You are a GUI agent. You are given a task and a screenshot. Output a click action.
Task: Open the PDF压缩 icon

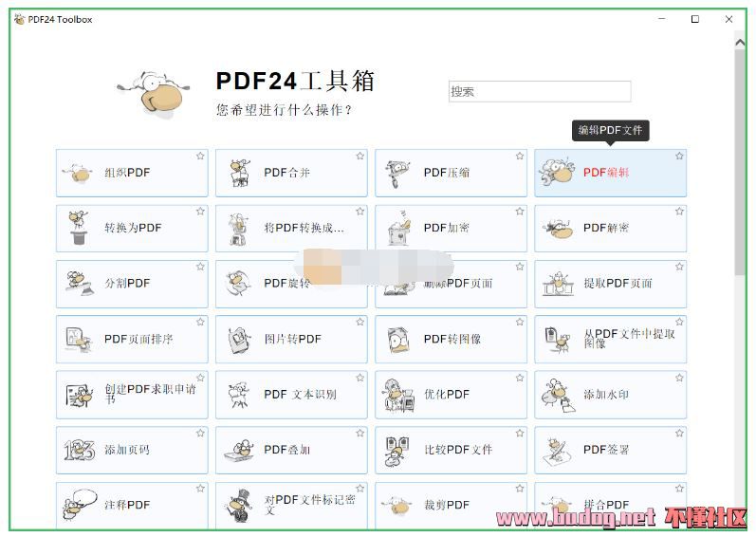click(x=397, y=173)
